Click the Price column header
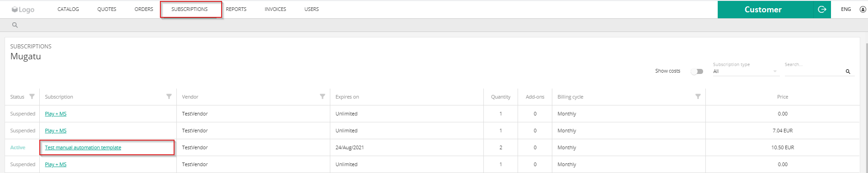 point(783,97)
